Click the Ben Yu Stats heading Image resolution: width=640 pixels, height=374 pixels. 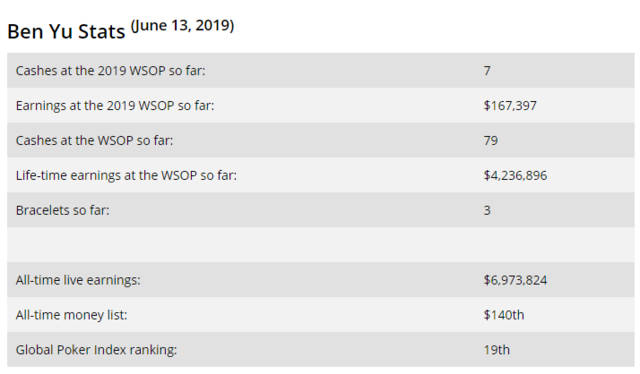pyautogui.click(x=66, y=31)
